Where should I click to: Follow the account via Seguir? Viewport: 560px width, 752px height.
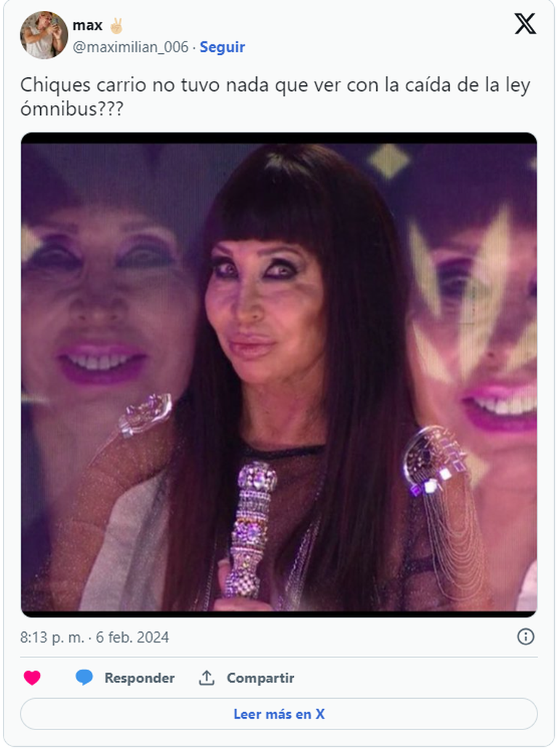222,47
